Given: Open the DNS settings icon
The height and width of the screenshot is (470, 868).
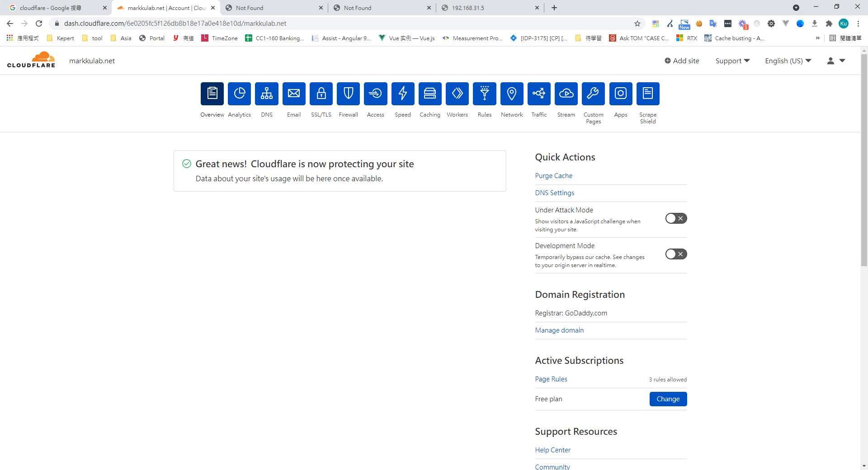Looking at the screenshot, I should point(266,94).
